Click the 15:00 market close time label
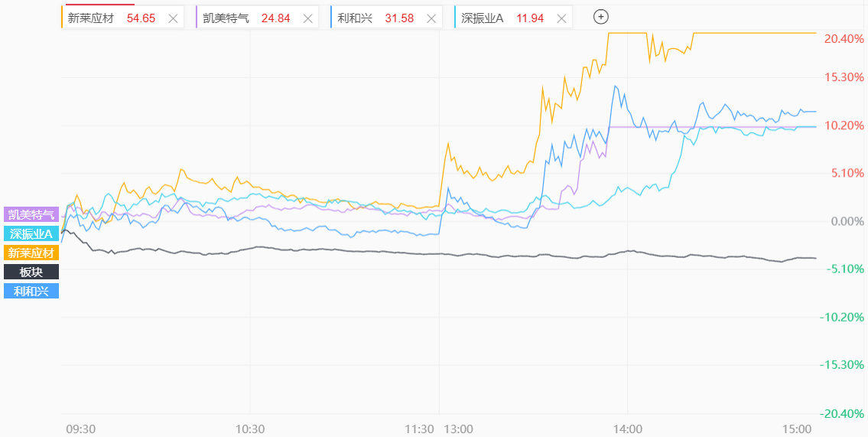The image size is (868, 437). 797,429
